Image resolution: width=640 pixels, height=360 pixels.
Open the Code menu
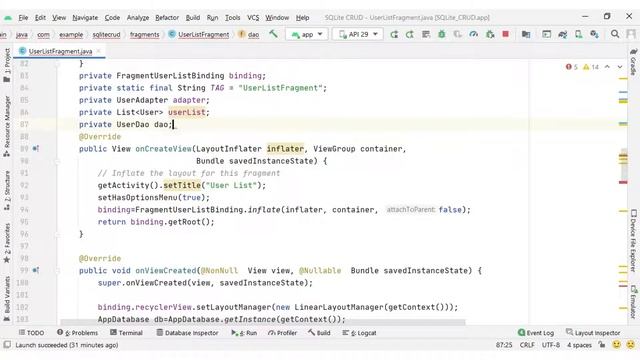point(112,18)
